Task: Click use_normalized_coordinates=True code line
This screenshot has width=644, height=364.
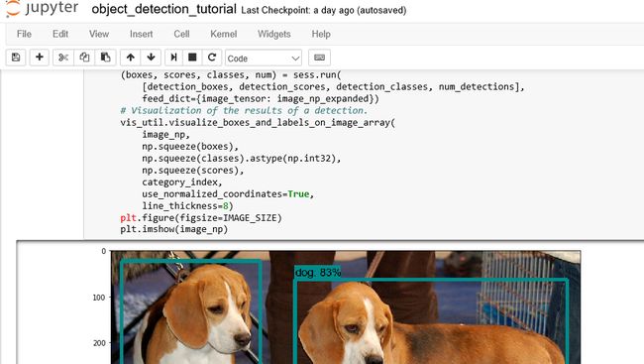Action: (228, 193)
